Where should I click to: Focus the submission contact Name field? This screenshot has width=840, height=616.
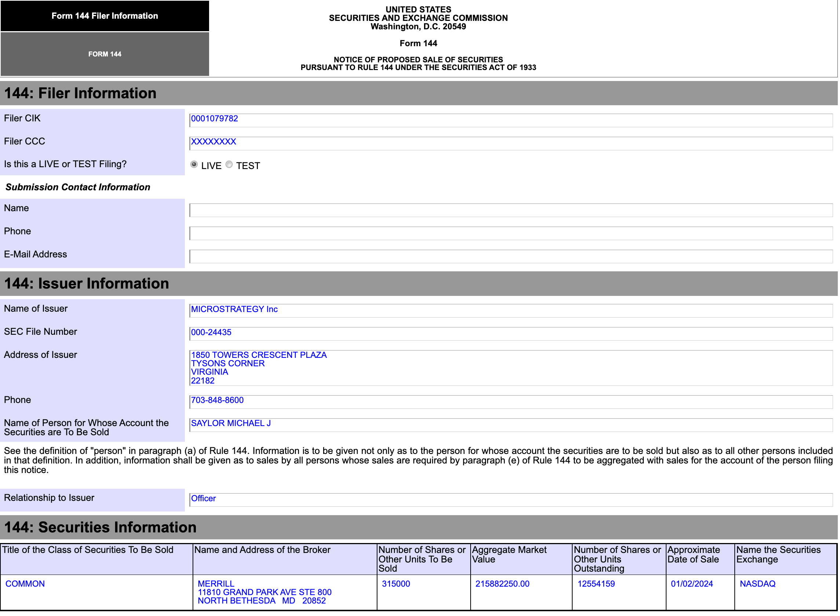511,211
